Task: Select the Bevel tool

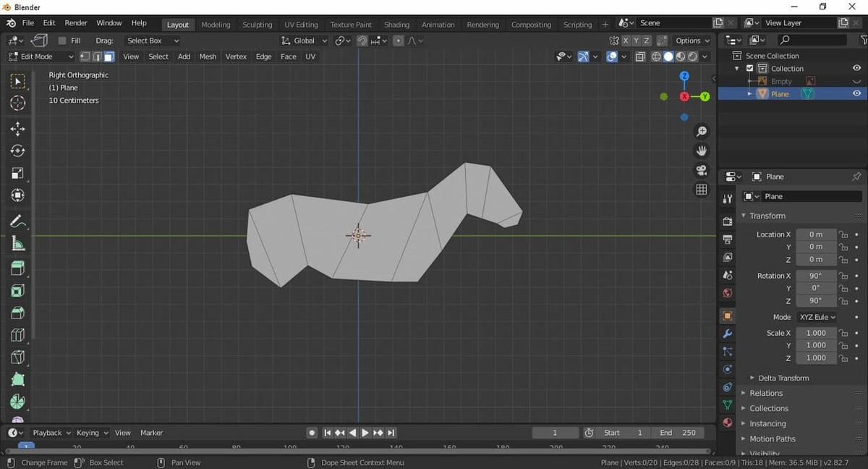Action: pos(18,313)
